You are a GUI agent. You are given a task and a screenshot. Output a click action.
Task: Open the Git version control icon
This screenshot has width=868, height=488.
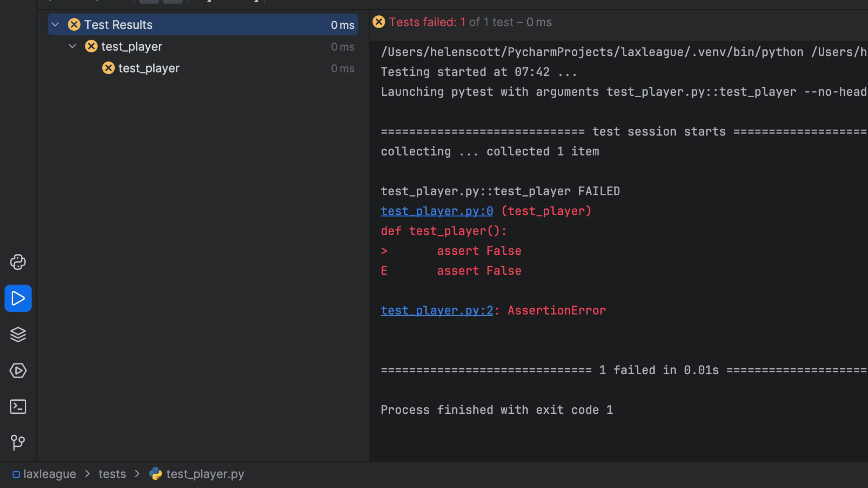coord(18,442)
